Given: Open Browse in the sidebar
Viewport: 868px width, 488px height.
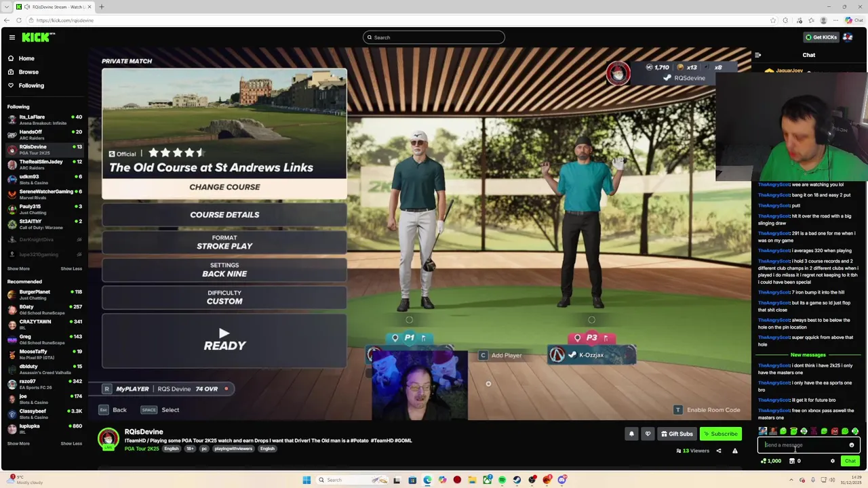Looking at the screenshot, I should (28, 72).
